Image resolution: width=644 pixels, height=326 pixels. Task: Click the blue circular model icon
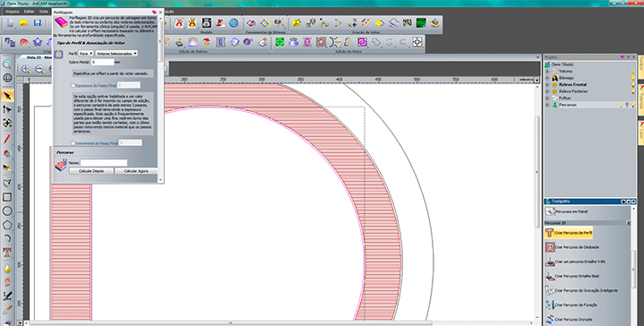click(233, 23)
